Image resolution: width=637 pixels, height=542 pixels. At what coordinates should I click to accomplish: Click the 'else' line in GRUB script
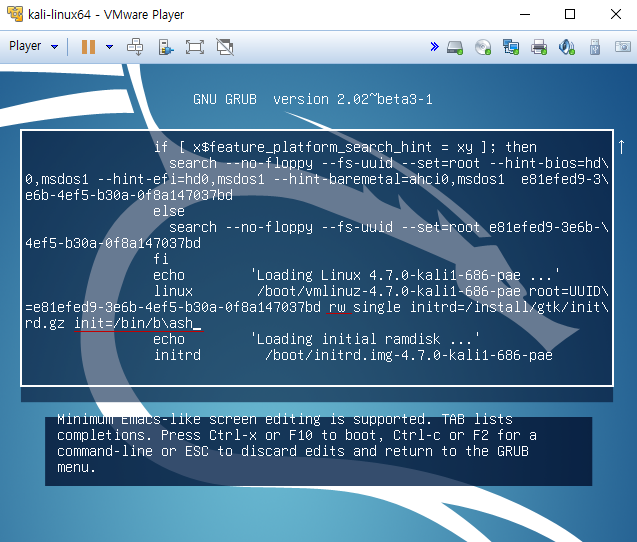[x=169, y=211]
